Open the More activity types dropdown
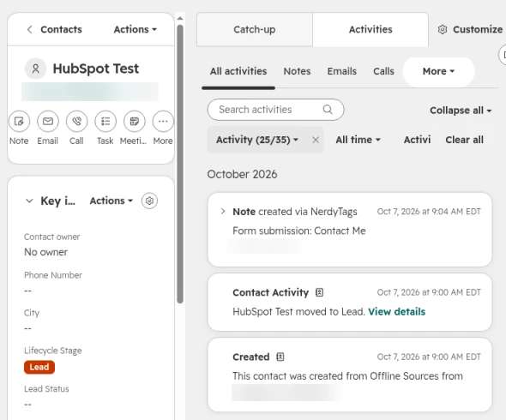 click(438, 71)
